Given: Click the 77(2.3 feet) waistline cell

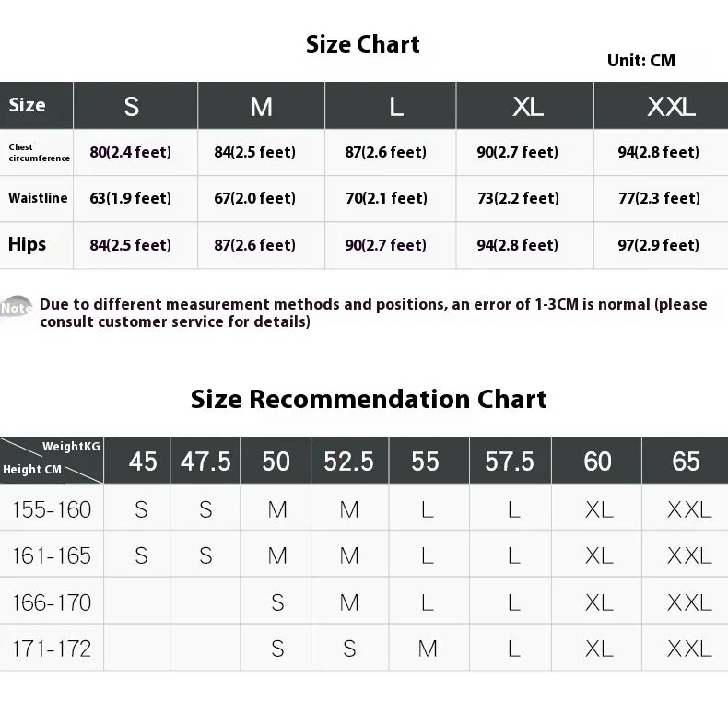Looking at the screenshot, I should coord(659,198).
